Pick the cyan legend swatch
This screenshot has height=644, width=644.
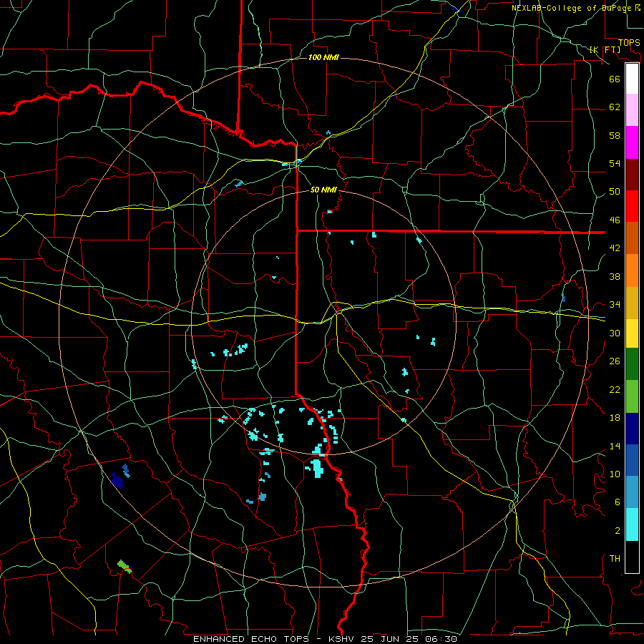(632, 525)
